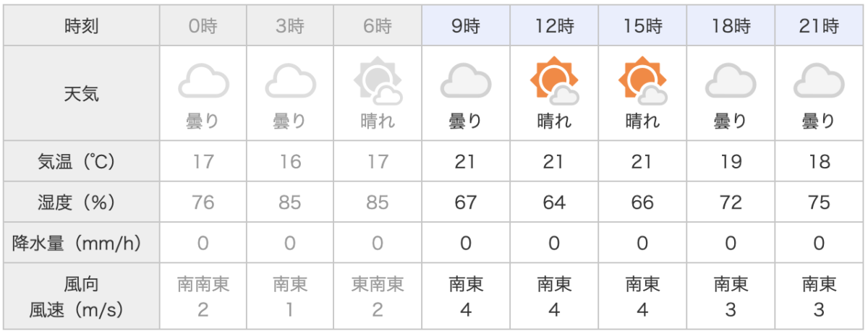Screen dimensions: 868x334
Task: Click the 天気 row label
Action: pos(81,93)
